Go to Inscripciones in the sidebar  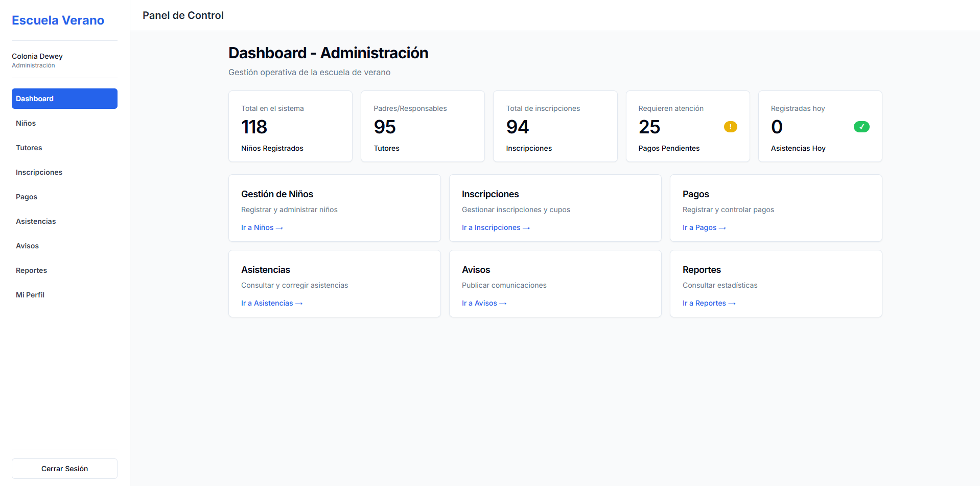64,172
